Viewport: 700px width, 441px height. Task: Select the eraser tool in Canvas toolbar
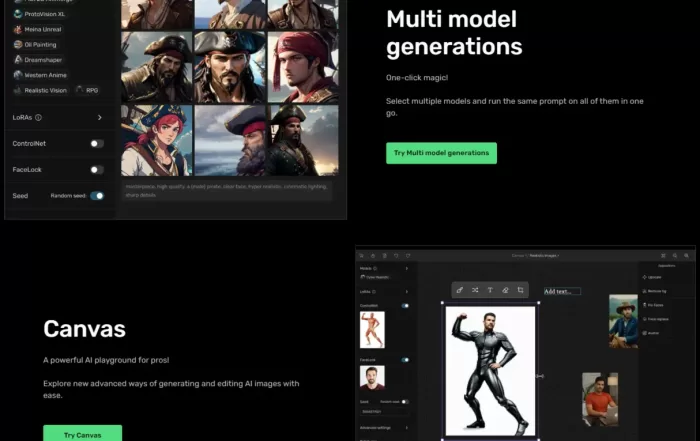click(x=505, y=290)
